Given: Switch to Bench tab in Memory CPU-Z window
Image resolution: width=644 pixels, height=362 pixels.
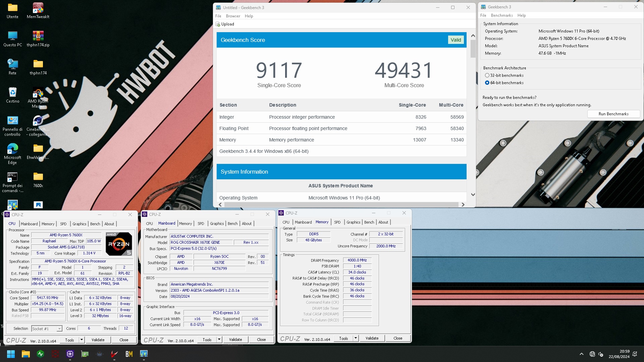Looking at the screenshot, I should click(369, 222).
